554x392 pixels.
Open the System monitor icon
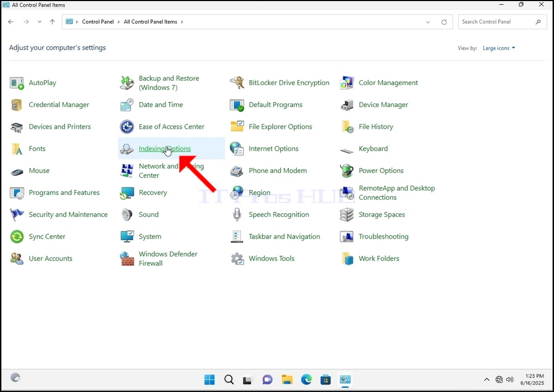127,236
